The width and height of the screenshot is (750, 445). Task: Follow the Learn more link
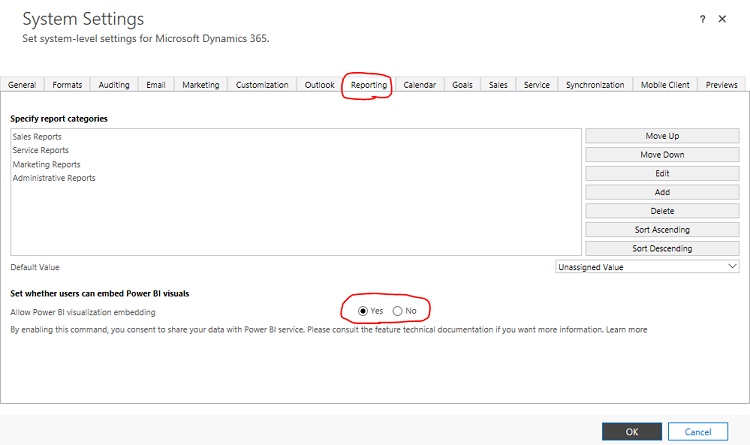point(627,330)
